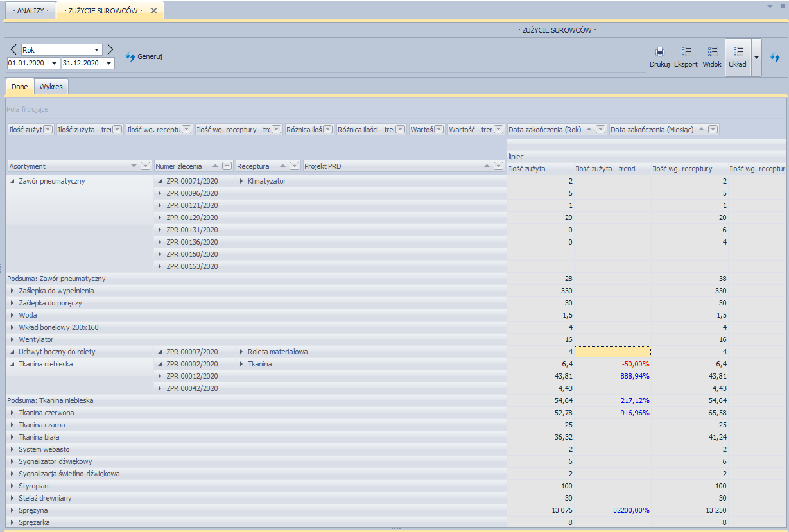
Task: Go to next period with right arrow
Action: click(x=110, y=49)
